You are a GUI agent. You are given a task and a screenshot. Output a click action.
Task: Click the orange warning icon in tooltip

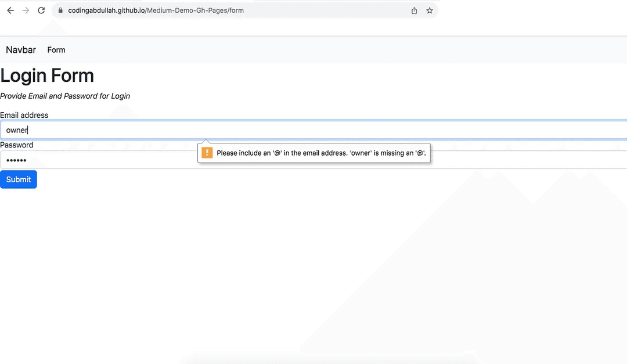pyautogui.click(x=207, y=153)
